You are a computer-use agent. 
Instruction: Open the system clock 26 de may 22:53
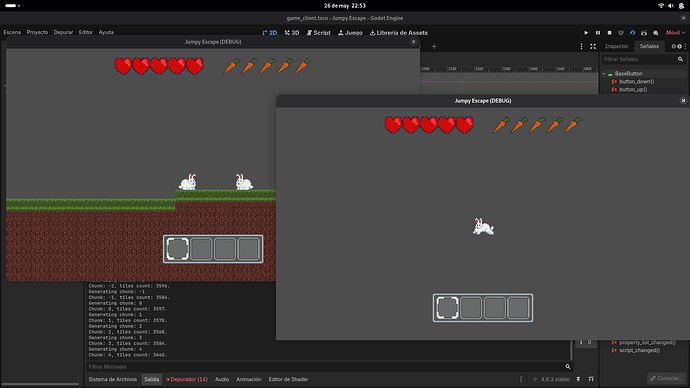(x=345, y=6)
